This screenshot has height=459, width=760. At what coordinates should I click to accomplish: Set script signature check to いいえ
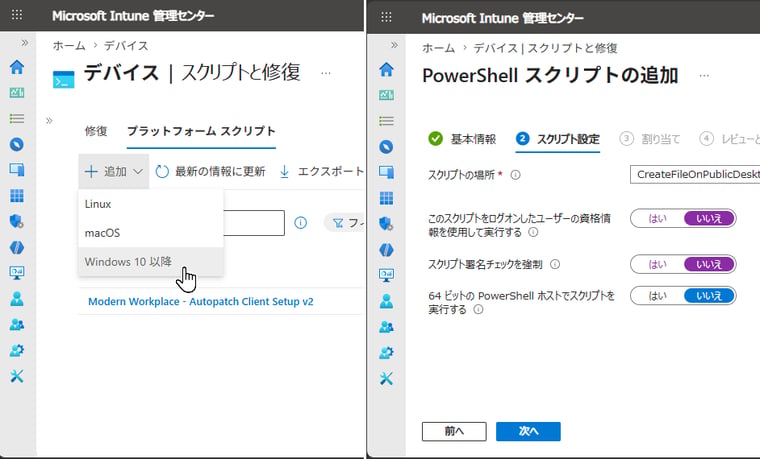(709, 264)
